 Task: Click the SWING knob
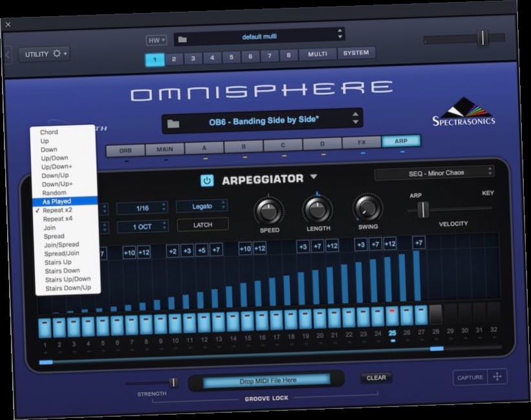[x=368, y=207]
